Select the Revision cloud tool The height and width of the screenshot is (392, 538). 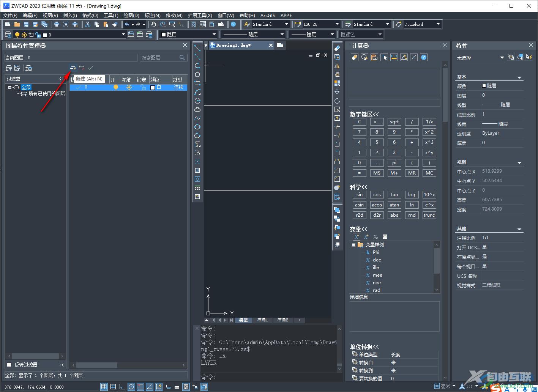click(x=197, y=109)
